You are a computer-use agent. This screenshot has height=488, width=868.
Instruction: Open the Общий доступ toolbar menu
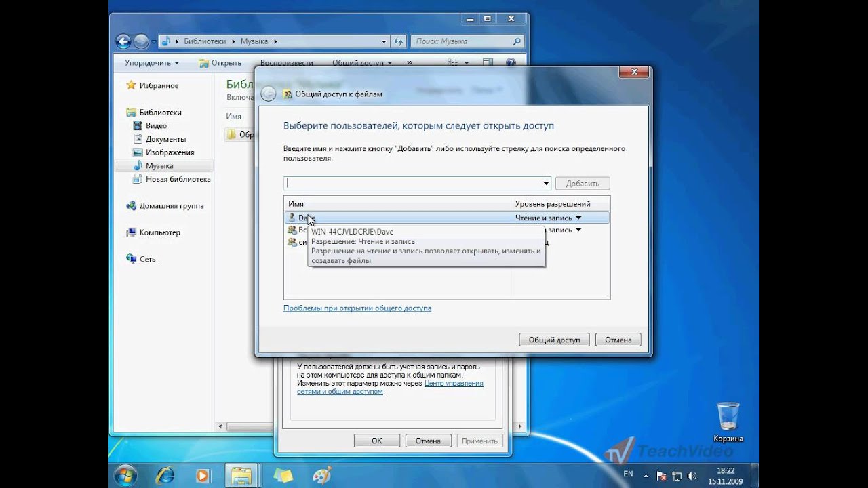pyautogui.click(x=362, y=63)
